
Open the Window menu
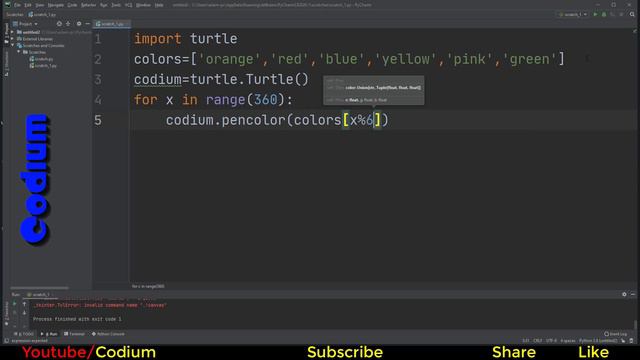[x=143, y=5]
